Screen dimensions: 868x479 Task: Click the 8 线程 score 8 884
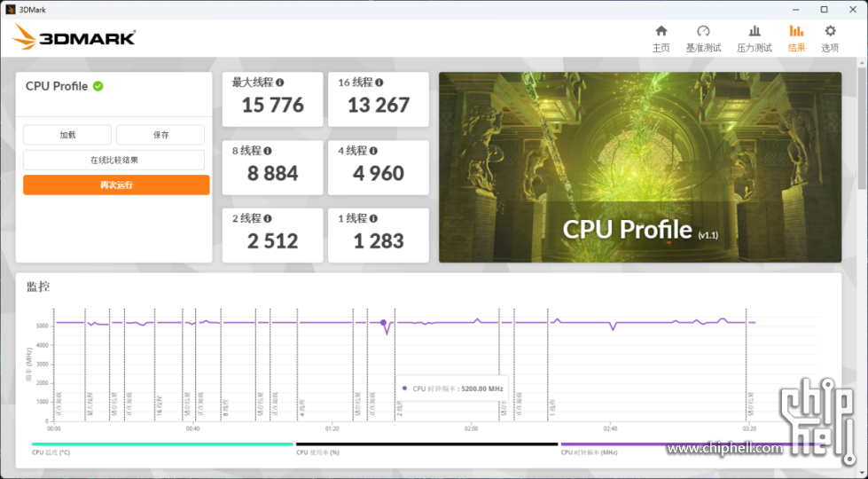pos(272,173)
